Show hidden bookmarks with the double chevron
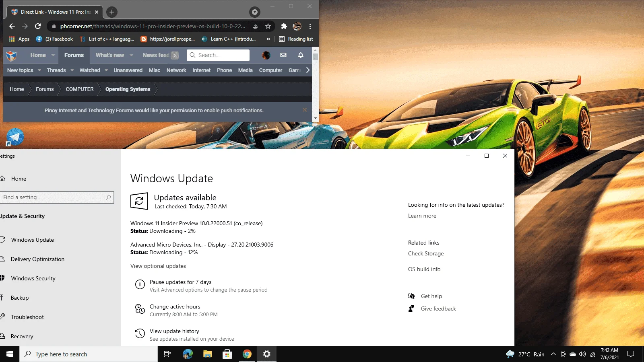The height and width of the screenshot is (362, 644). 268,39
